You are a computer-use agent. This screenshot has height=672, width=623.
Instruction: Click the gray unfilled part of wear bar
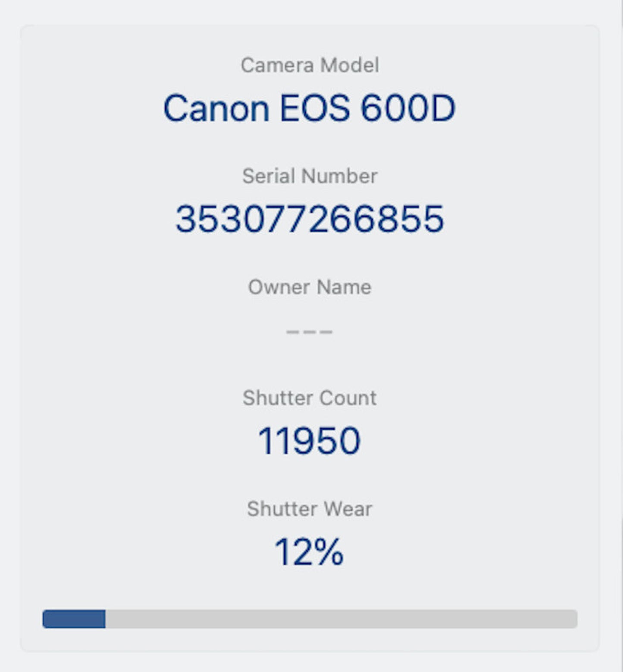(341, 619)
